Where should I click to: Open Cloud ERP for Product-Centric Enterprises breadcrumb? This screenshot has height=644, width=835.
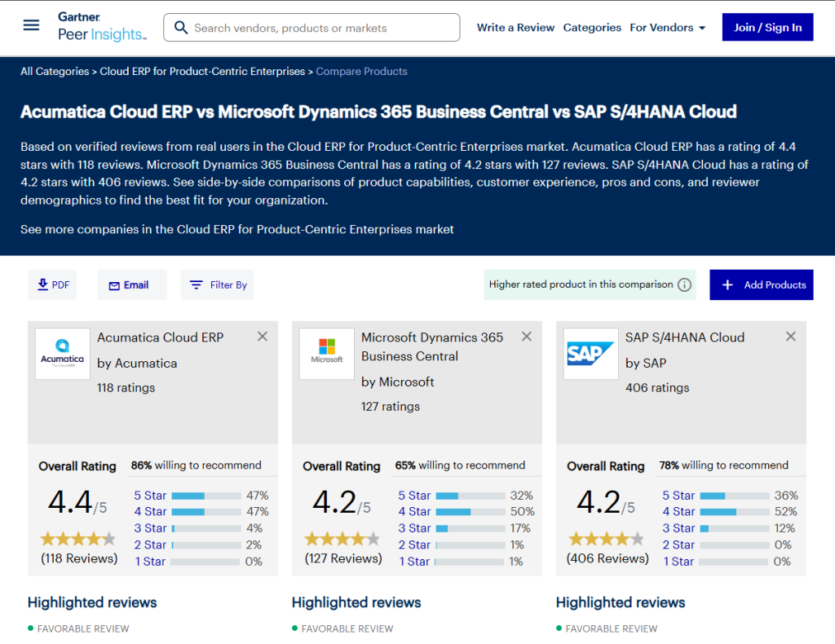(x=202, y=71)
